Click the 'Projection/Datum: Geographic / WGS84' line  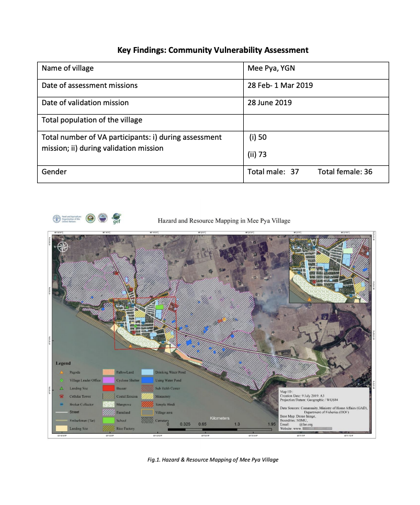pyautogui.click(x=309, y=400)
